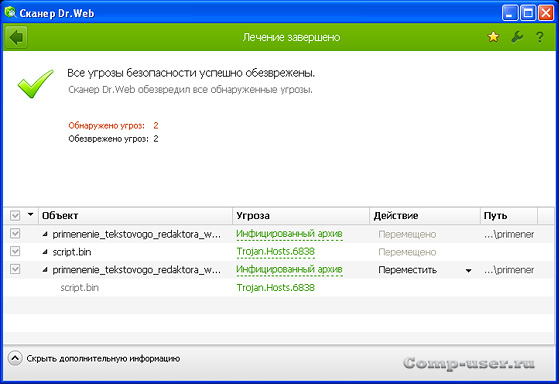
Task: Sort by the Действие column header
Action: (x=425, y=216)
